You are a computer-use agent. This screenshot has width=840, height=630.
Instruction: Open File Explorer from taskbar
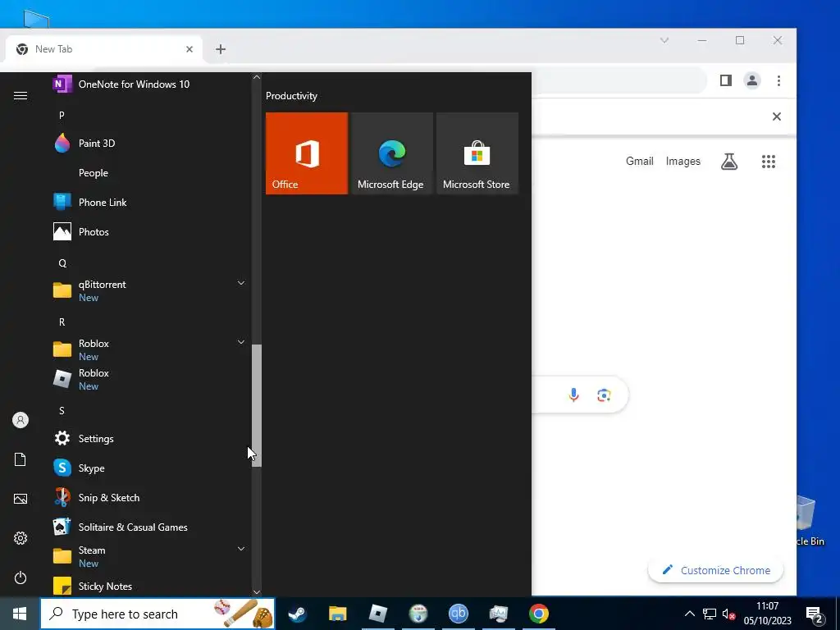click(x=337, y=614)
